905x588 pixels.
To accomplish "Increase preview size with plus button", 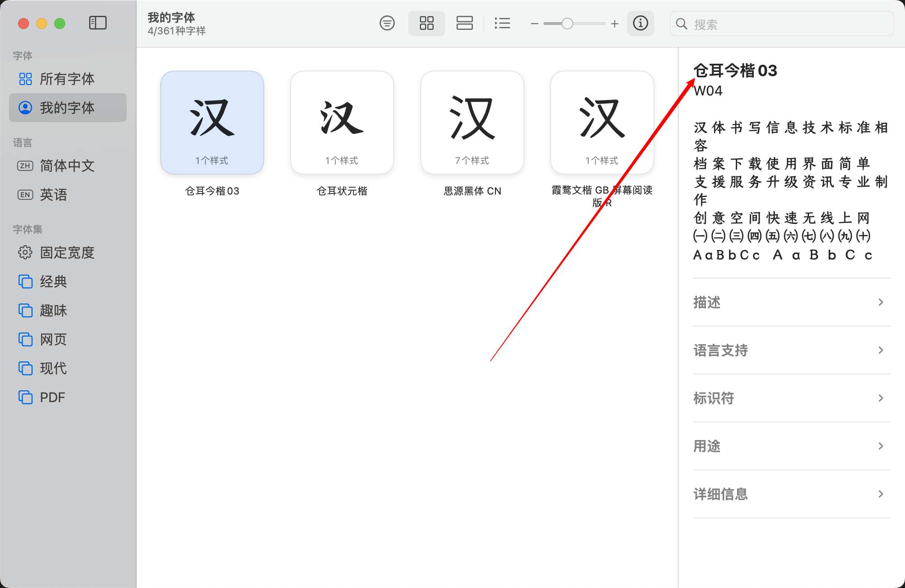I will (614, 24).
